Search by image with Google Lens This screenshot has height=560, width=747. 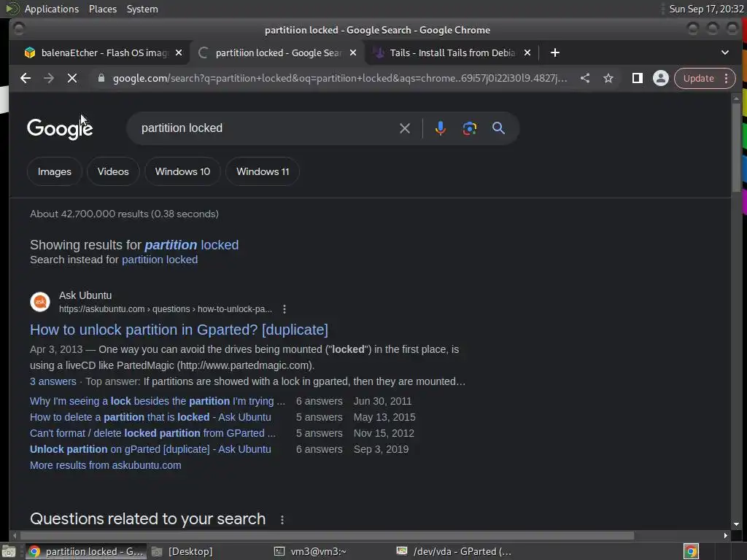pos(469,128)
